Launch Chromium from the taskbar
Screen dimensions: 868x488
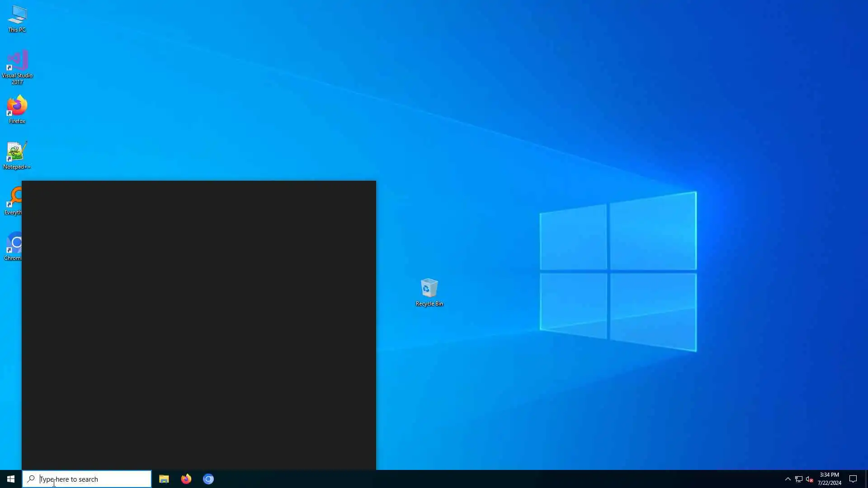point(208,479)
